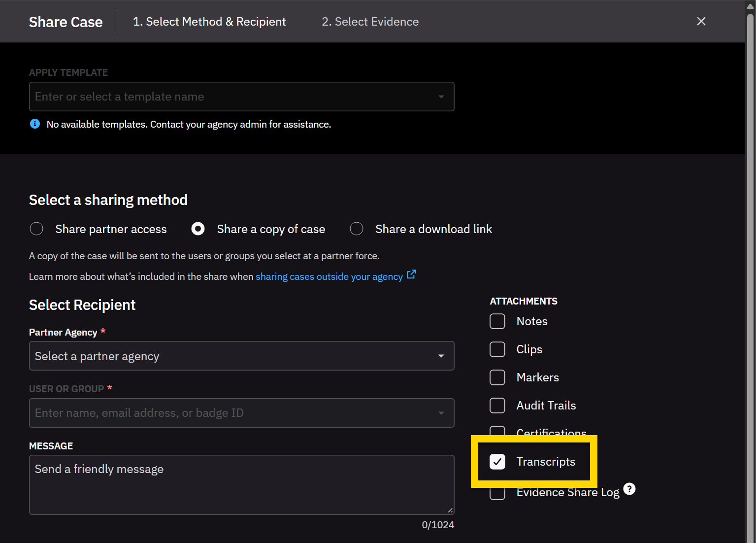Switch to Select Evidence step
Screen dimensions: 756x543
[x=370, y=22]
